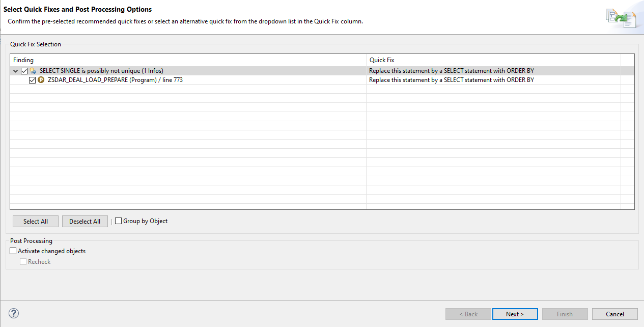Click the help question mark icon
This screenshot has height=327, width=644.
[14, 314]
